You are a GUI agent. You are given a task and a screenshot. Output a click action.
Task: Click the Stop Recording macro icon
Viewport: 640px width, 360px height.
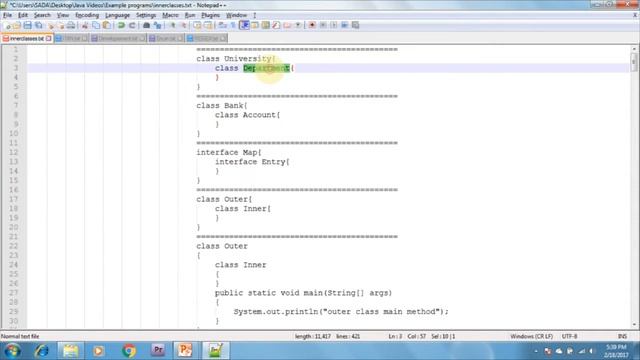pyautogui.click(x=323, y=25)
